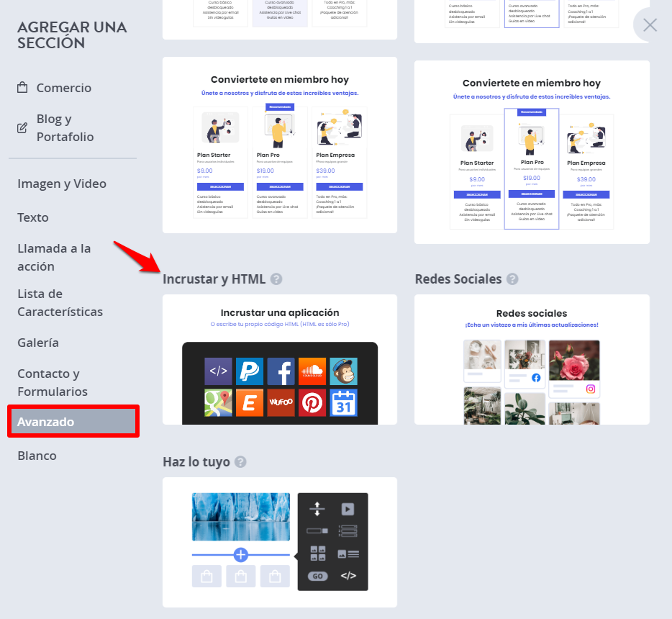This screenshot has height=619, width=672.
Task: Click the HTML code icon in embed card
Action: click(218, 371)
